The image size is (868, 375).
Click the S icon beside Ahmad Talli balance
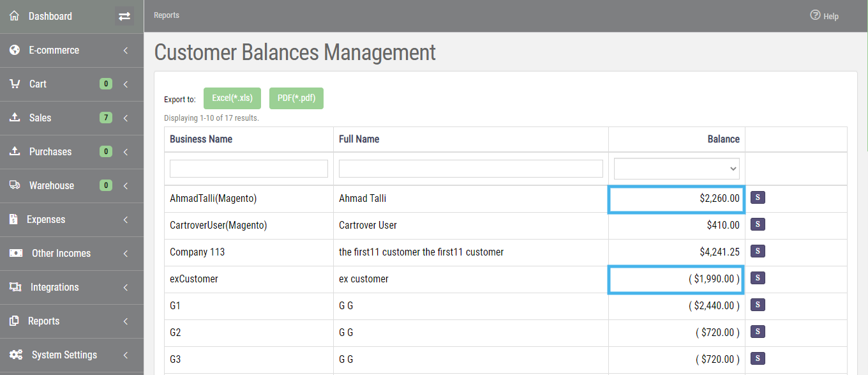(758, 197)
